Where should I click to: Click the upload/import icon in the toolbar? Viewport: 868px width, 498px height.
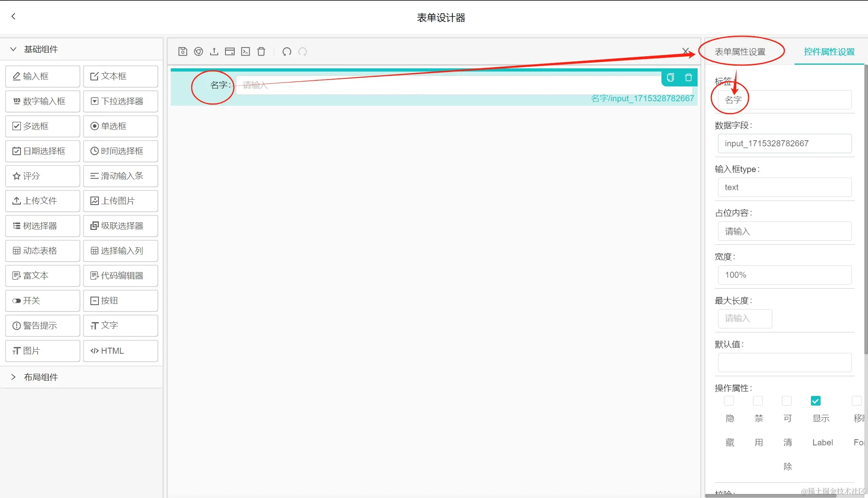(214, 51)
